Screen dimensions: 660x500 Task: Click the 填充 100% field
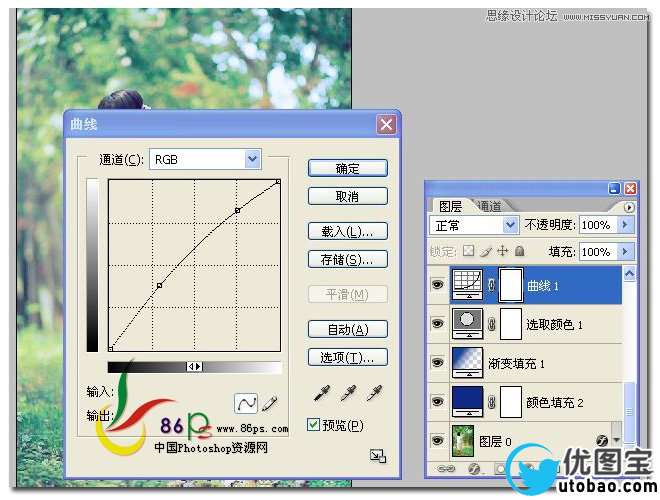click(x=598, y=252)
